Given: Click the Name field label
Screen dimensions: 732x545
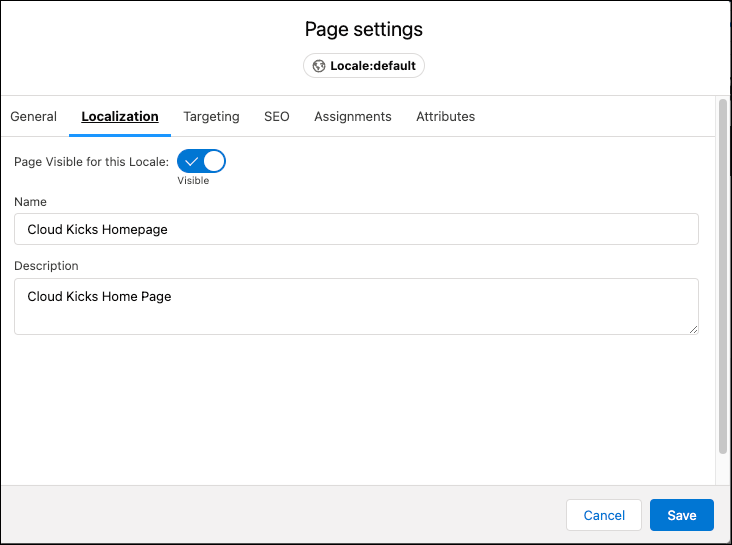Looking at the screenshot, I should click(x=30, y=202).
